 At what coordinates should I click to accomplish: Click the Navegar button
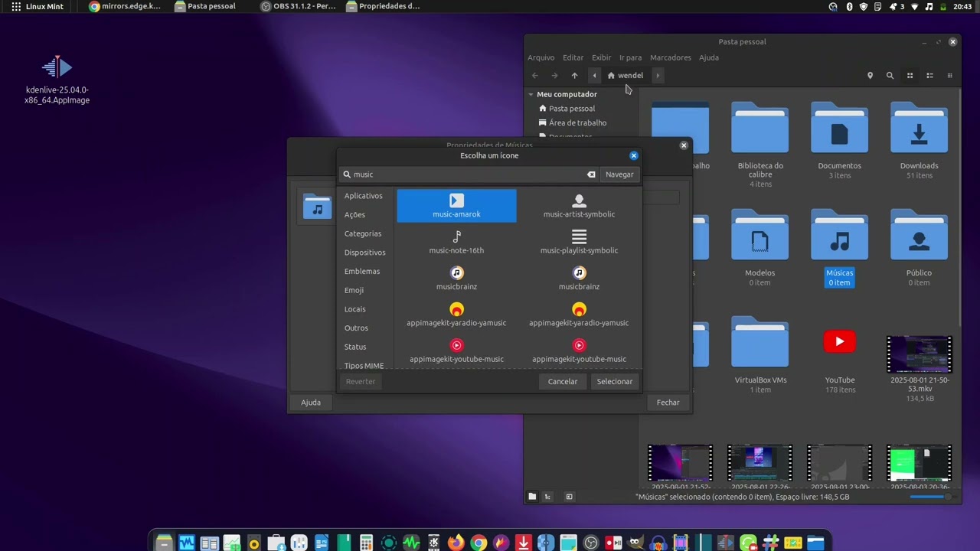[x=619, y=174]
